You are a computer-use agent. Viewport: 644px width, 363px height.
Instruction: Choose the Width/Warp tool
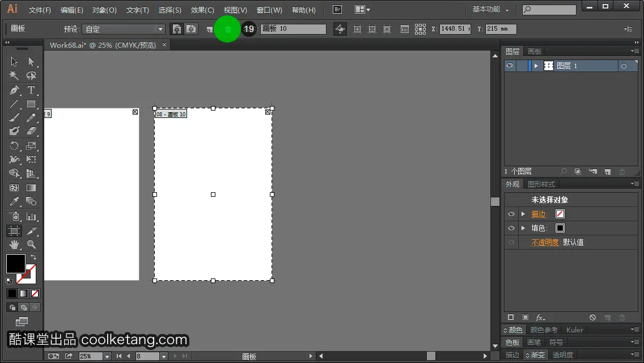pos(14,159)
